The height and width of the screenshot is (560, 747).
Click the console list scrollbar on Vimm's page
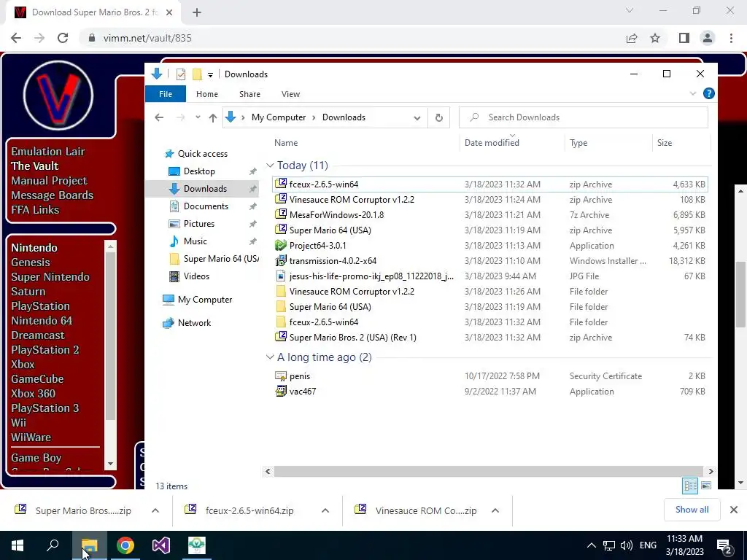(111, 335)
